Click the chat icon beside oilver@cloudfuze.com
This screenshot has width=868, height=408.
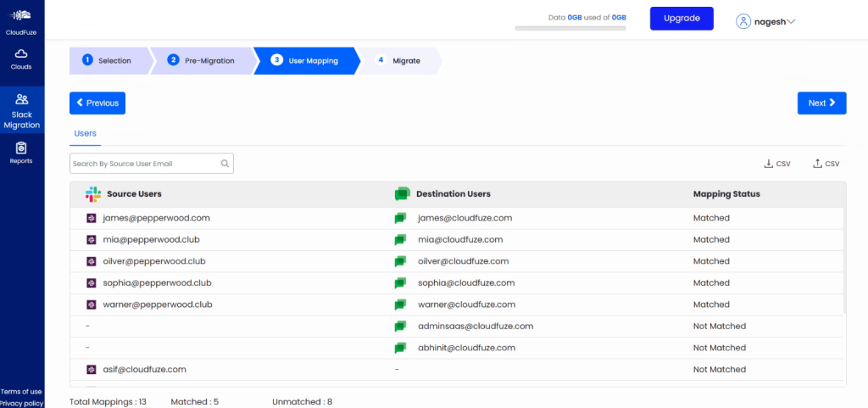coord(400,261)
